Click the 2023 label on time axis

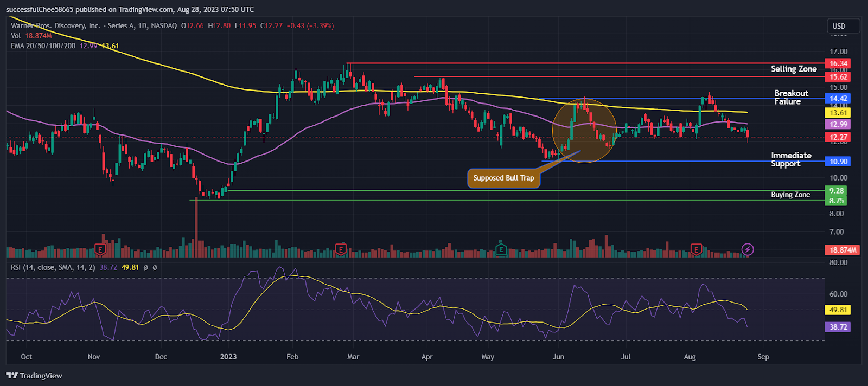[x=228, y=357]
